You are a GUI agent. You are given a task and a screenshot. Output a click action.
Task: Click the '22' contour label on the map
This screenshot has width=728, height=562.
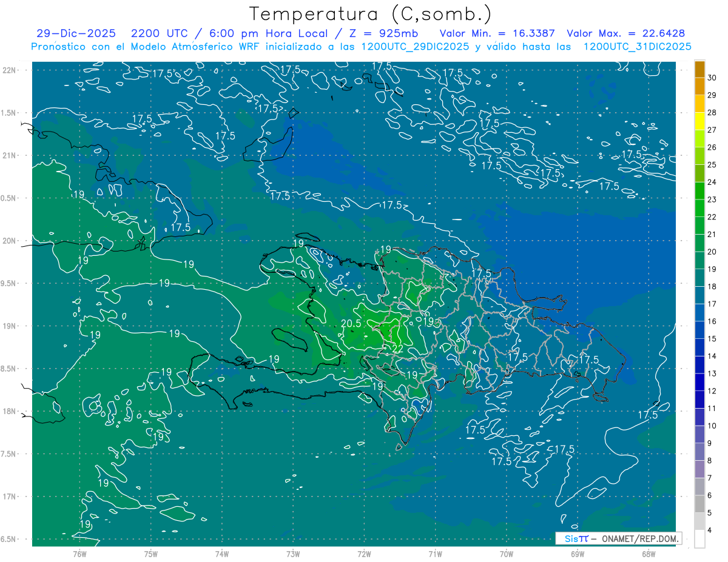tap(398, 349)
